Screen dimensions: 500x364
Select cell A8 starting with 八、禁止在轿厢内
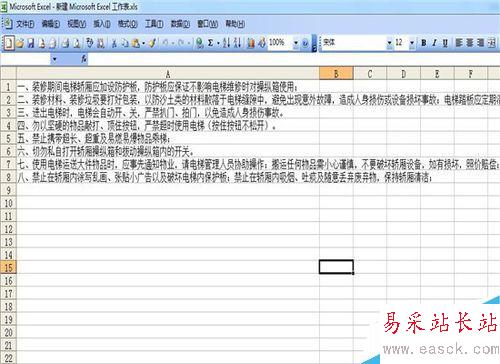(x=168, y=177)
